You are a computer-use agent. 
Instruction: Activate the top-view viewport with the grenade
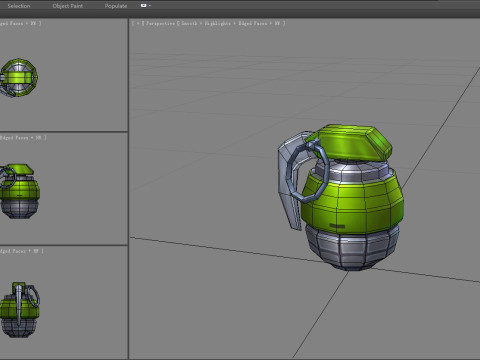(64, 75)
